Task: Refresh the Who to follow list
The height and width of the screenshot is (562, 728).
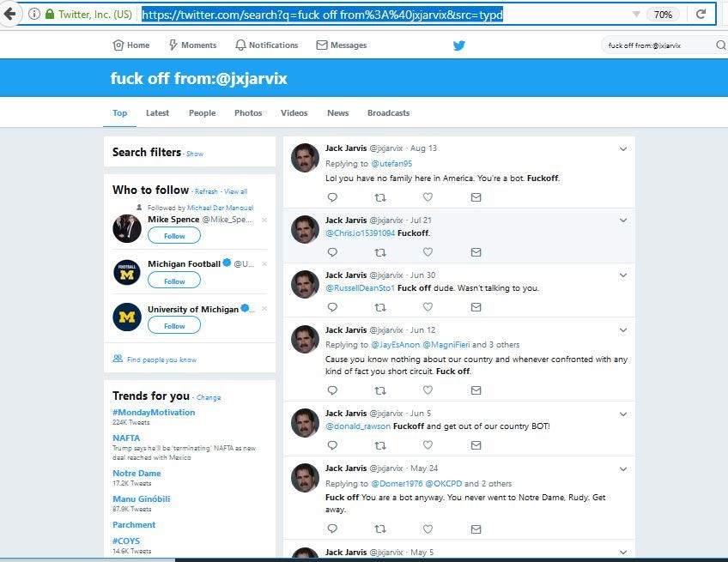Action: tap(206, 191)
